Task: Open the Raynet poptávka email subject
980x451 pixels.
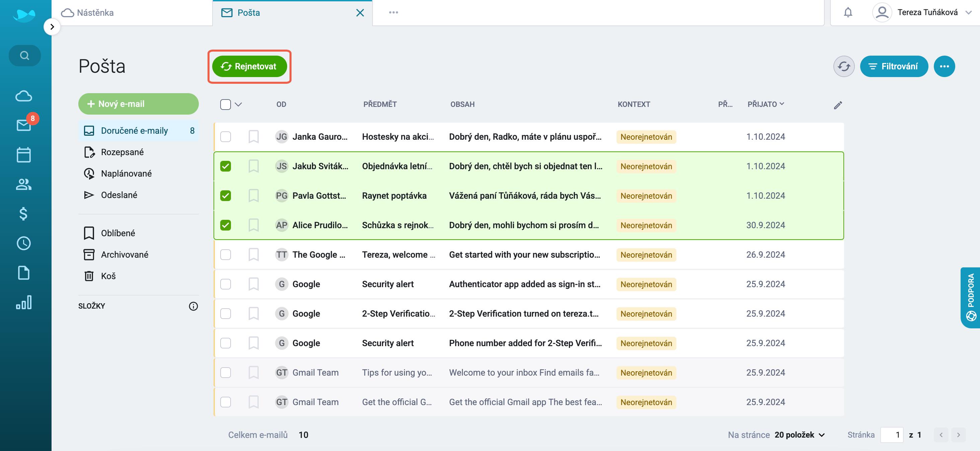Action: pyautogui.click(x=394, y=196)
